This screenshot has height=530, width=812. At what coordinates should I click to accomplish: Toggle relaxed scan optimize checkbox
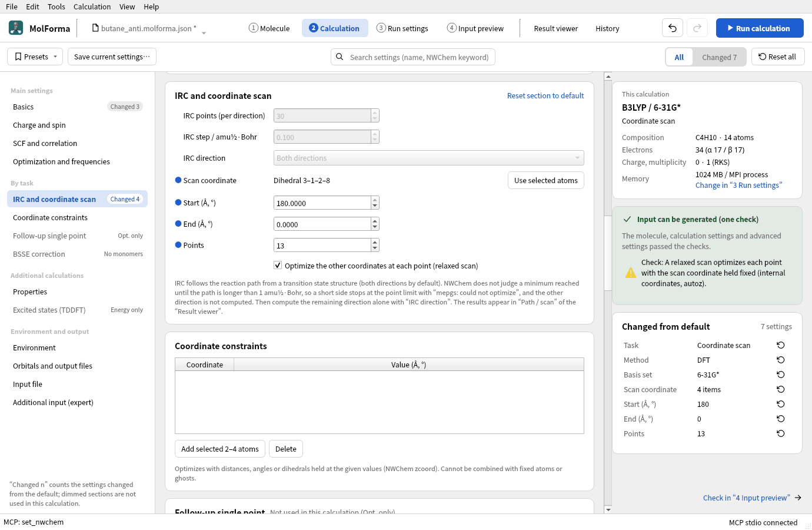click(278, 266)
